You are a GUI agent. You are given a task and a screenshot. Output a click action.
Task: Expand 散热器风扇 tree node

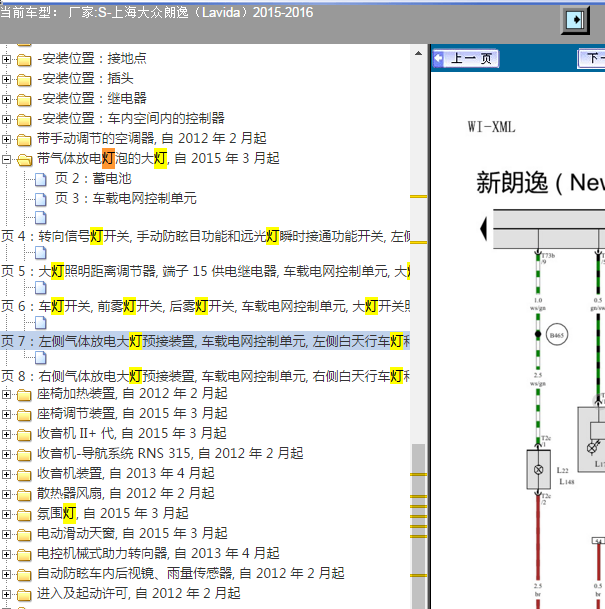[6, 494]
